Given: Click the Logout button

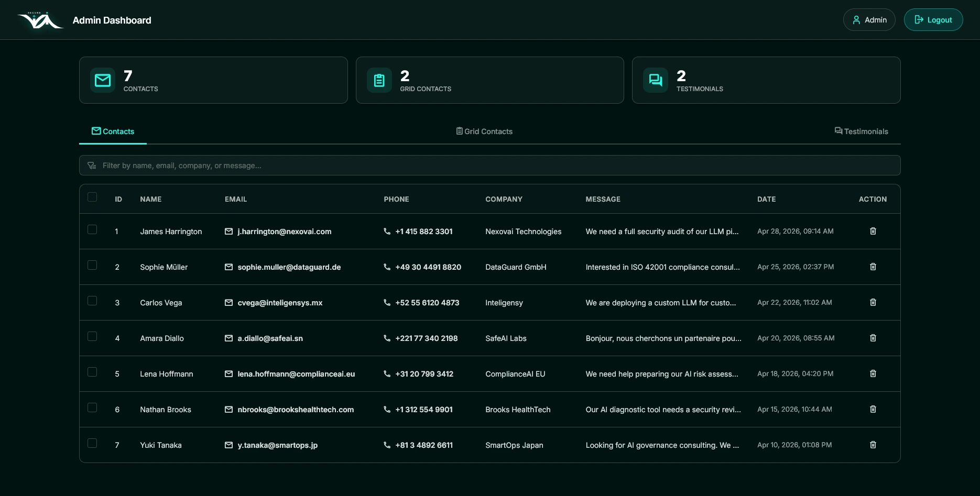Looking at the screenshot, I should 933,20.
